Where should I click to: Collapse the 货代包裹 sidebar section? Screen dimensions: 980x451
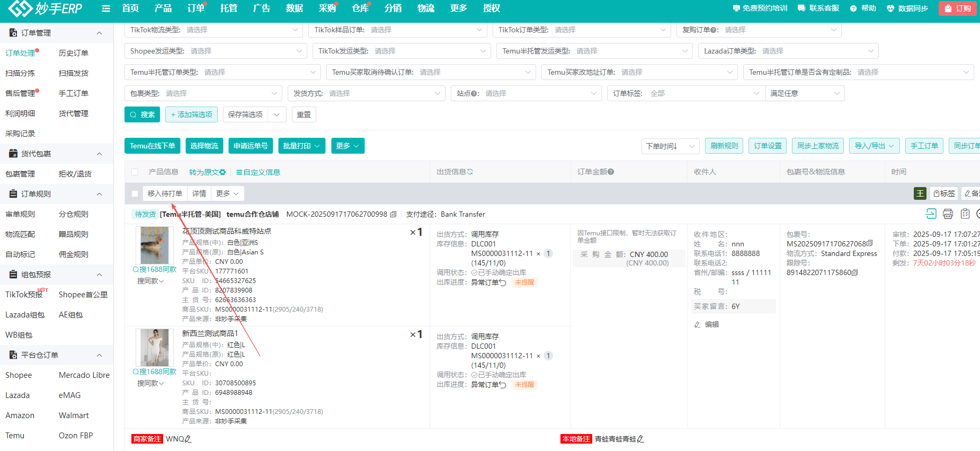pyautogui.click(x=99, y=154)
